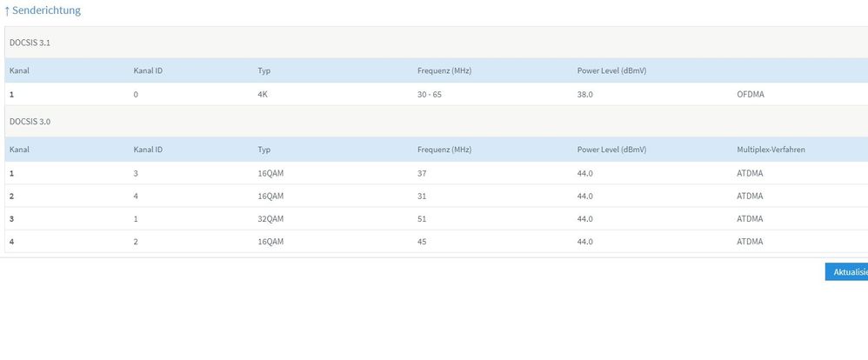The width and height of the screenshot is (868, 360).
Task: Click 44.0 power level in the 45 MHz row
Action: (x=585, y=242)
